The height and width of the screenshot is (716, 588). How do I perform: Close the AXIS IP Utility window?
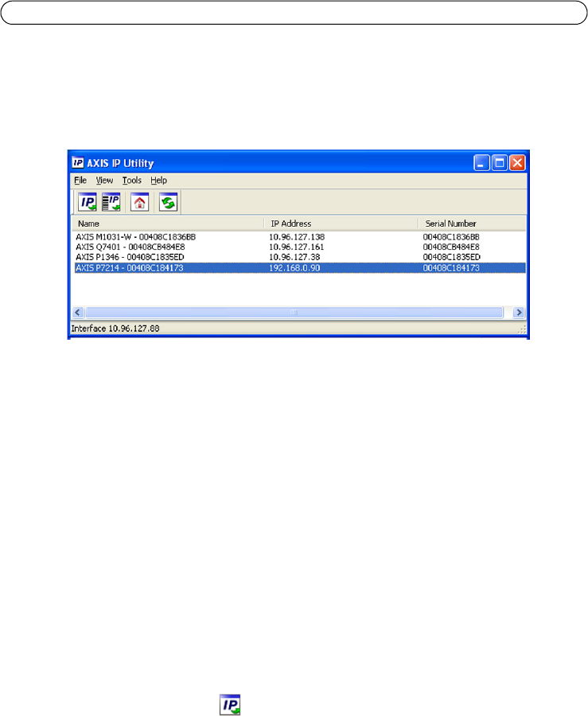[517, 162]
